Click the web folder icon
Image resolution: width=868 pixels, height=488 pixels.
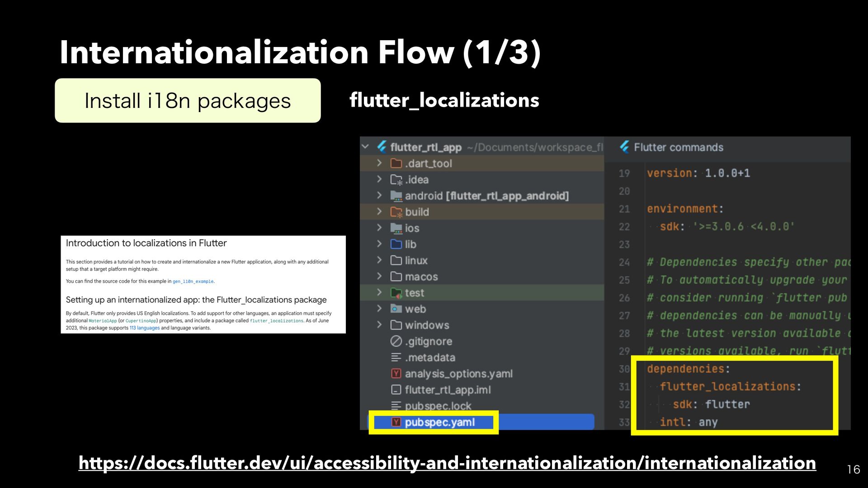(396, 309)
